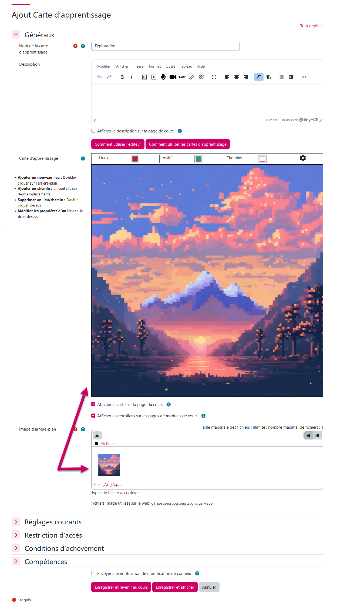Screen dimensions: 364x613
Task: Open the Format menu in editor
Action: click(155, 66)
